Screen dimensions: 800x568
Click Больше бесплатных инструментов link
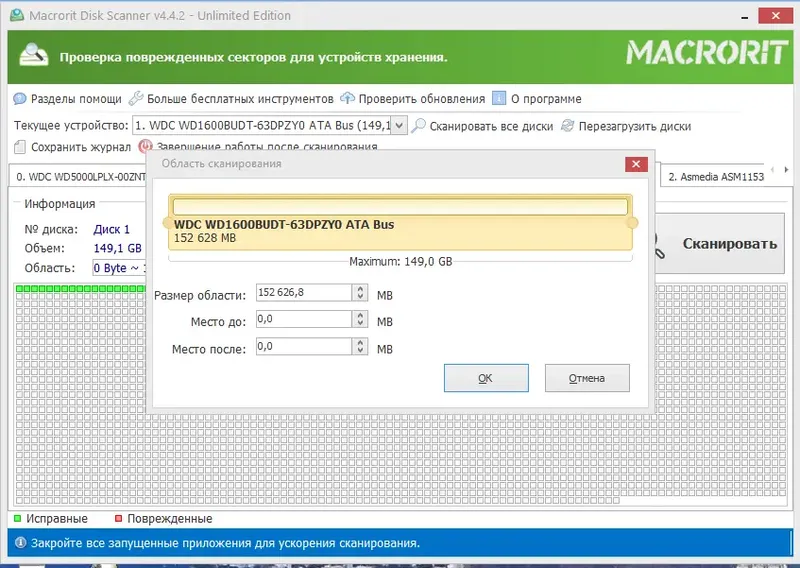coord(240,98)
